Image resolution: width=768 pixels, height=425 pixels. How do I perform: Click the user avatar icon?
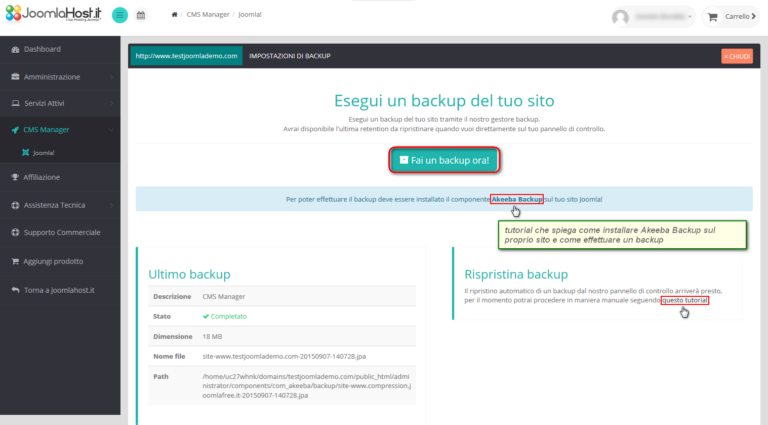[x=621, y=17]
